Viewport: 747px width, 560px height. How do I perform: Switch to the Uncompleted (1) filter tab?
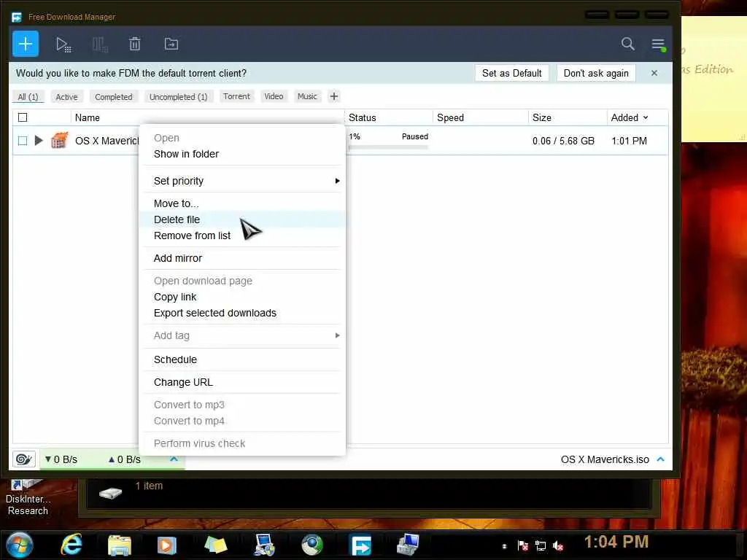coord(179,97)
